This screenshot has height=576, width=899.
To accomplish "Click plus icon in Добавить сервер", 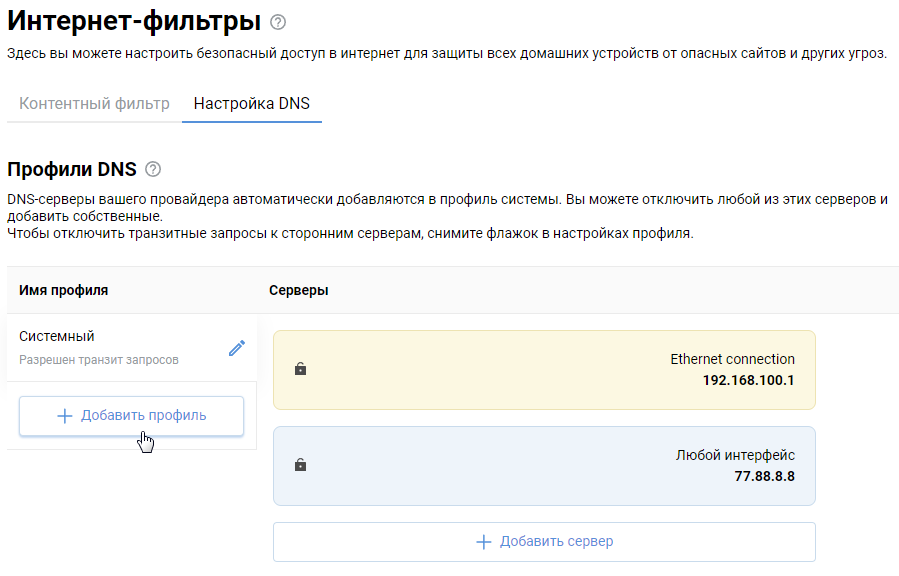I will [484, 542].
